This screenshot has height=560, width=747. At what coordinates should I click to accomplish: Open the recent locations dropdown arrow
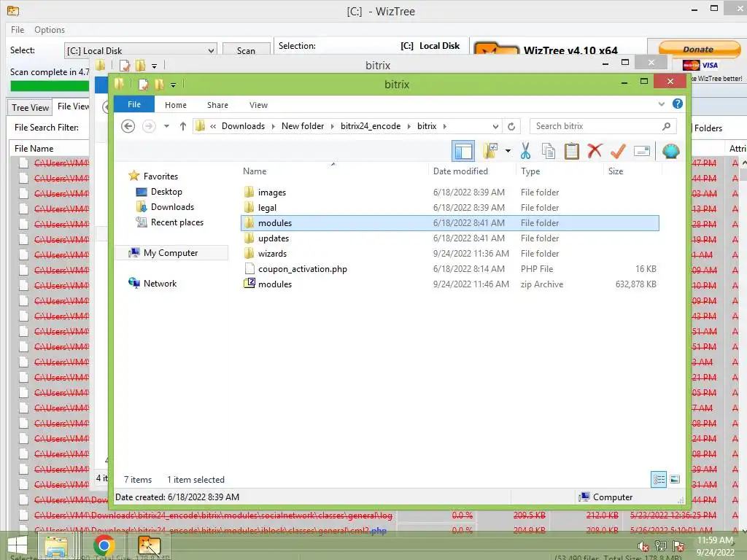[x=166, y=126]
